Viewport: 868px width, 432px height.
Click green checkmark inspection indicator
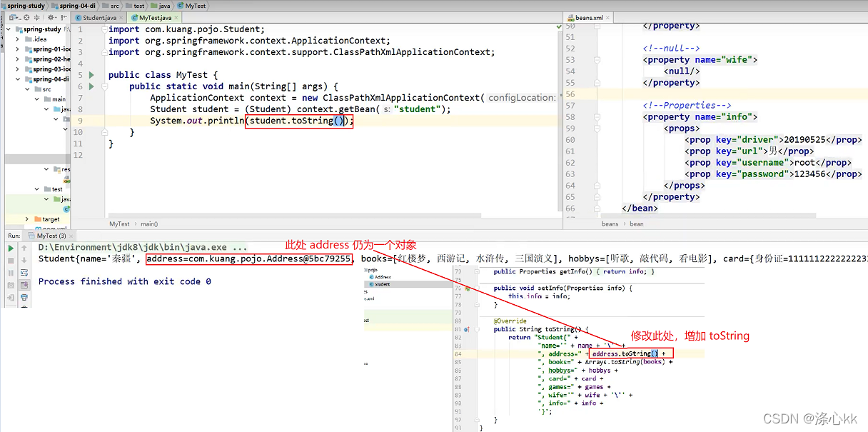click(559, 26)
